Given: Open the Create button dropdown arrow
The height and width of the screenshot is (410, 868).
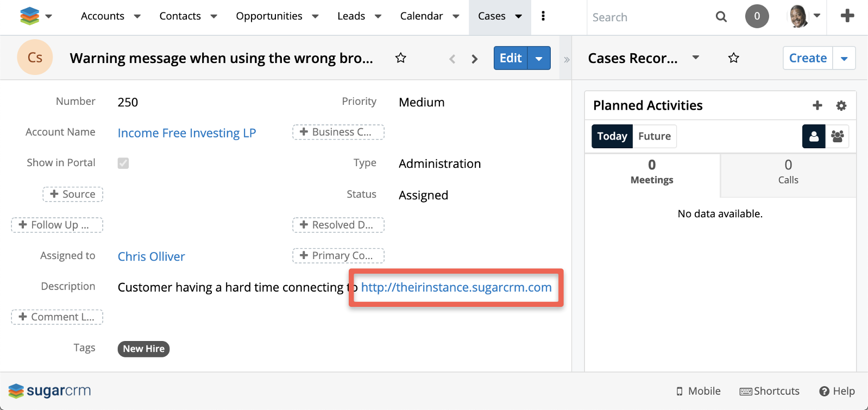Looking at the screenshot, I should click(x=844, y=58).
